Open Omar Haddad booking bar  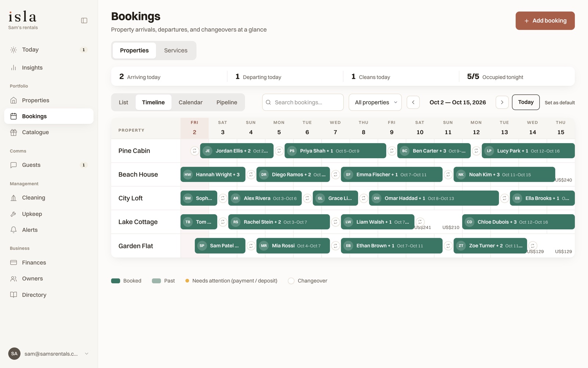click(x=434, y=198)
